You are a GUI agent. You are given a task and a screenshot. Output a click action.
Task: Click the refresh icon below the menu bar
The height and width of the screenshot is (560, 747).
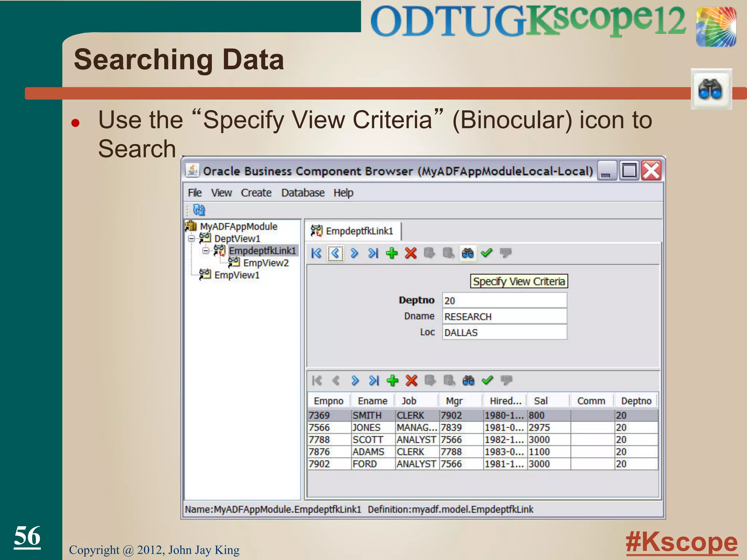199,210
